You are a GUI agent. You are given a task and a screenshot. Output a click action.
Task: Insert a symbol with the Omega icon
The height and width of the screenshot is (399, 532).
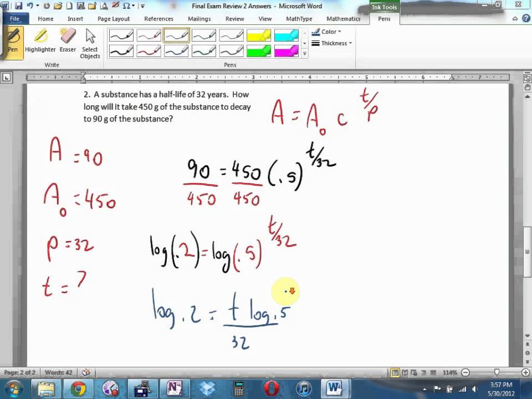pyautogui.click(x=126, y=6)
